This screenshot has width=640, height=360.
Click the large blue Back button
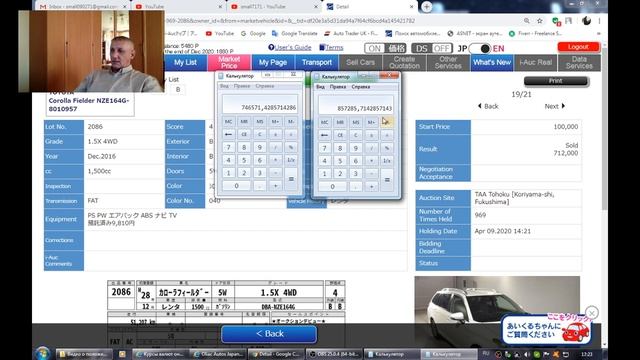(x=269, y=334)
